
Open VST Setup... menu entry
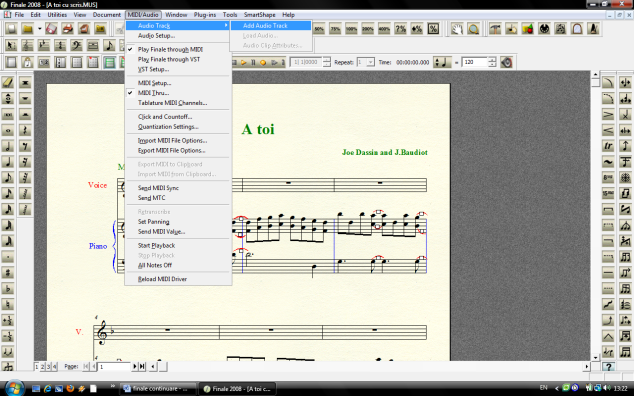(178, 69)
